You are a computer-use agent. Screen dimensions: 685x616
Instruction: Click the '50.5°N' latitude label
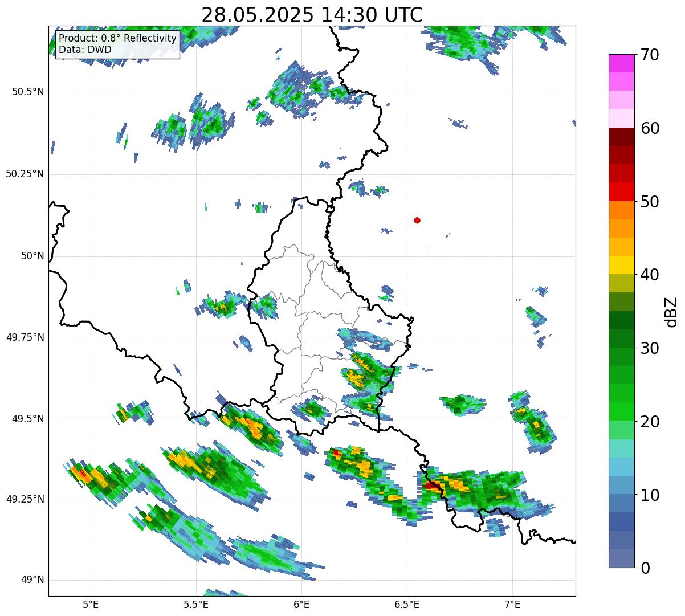click(x=28, y=92)
